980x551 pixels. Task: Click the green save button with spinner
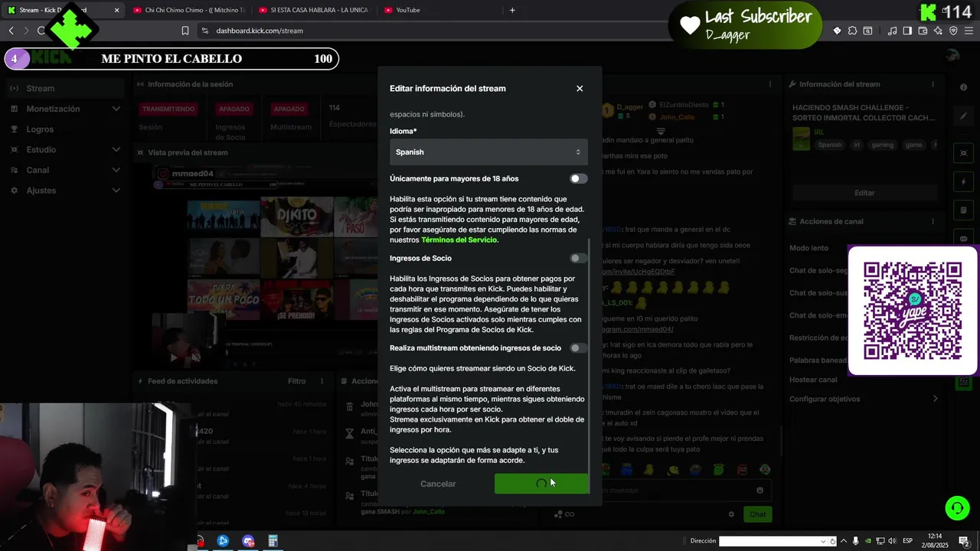point(541,484)
